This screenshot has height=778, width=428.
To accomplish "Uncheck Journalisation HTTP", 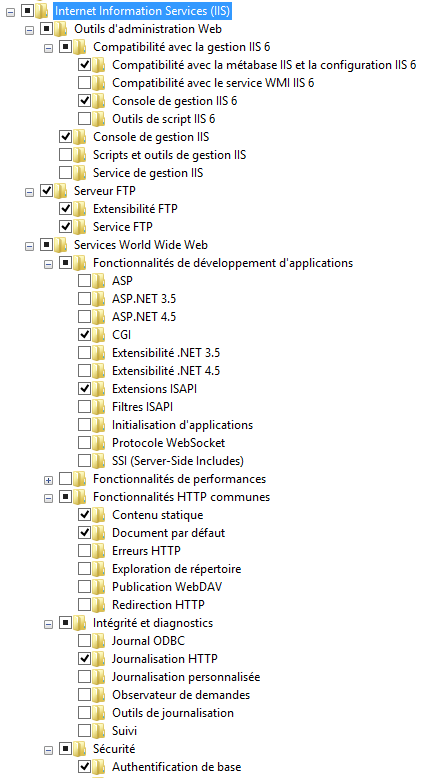I will (x=84, y=658).
